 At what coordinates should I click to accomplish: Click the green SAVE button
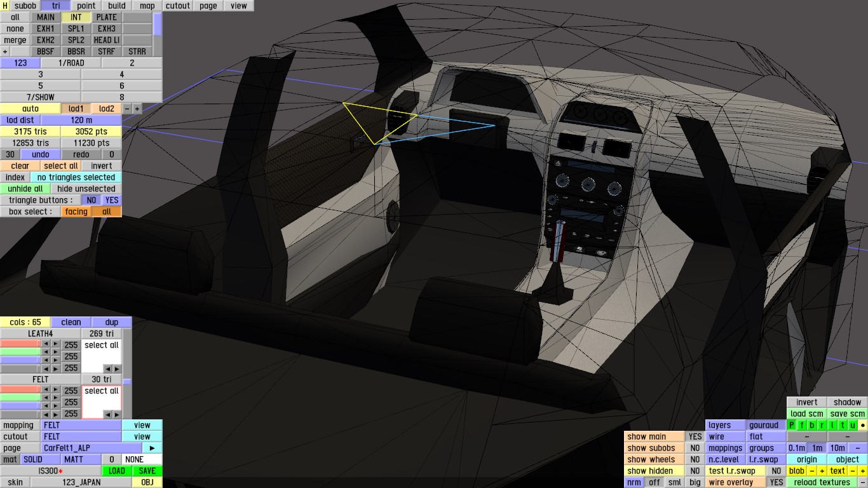tap(147, 471)
